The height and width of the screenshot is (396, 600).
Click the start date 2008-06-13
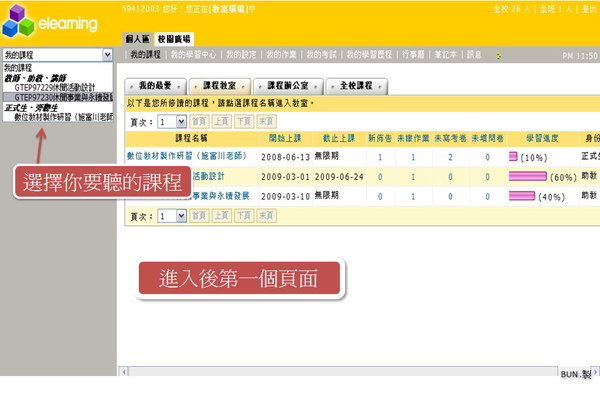pos(285,157)
